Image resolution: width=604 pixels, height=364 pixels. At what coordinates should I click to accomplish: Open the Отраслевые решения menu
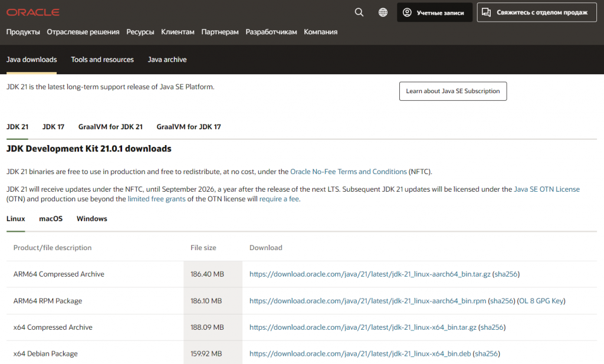click(x=83, y=32)
